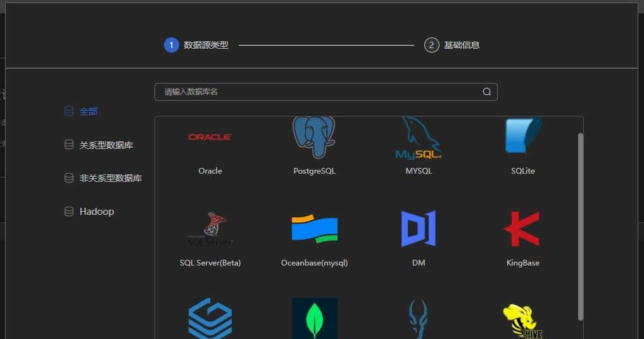Filter by 非关系型数据库 category
The height and width of the screenshot is (339, 644).
(x=110, y=178)
